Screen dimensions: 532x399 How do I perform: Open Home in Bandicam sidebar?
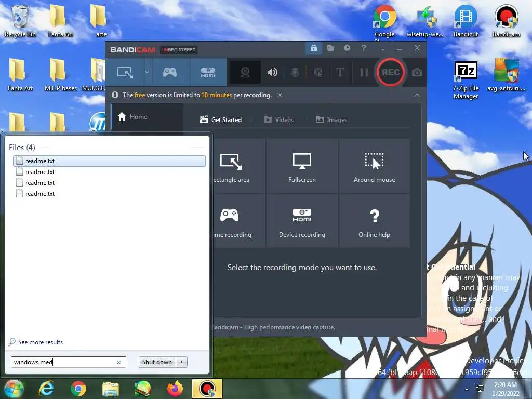coord(147,117)
